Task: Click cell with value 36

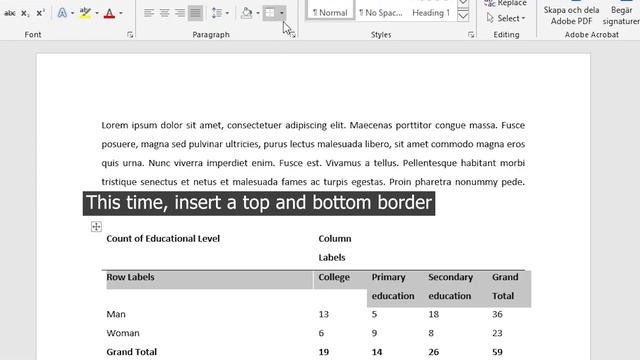Action: pyautogui.click(x=497, y=314)
